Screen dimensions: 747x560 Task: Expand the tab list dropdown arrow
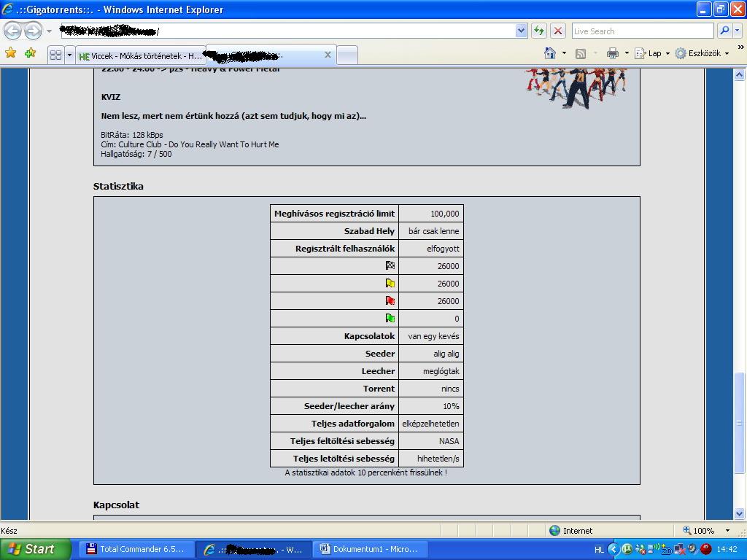(x=69, y=55)
